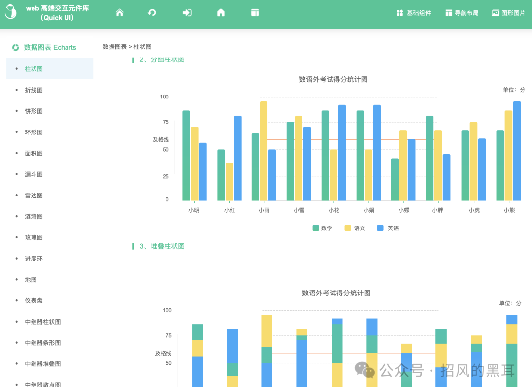Click the ring icon beside 数据图表 Echarts
This screenshot has width=532, height=392.
click(15, 47)
